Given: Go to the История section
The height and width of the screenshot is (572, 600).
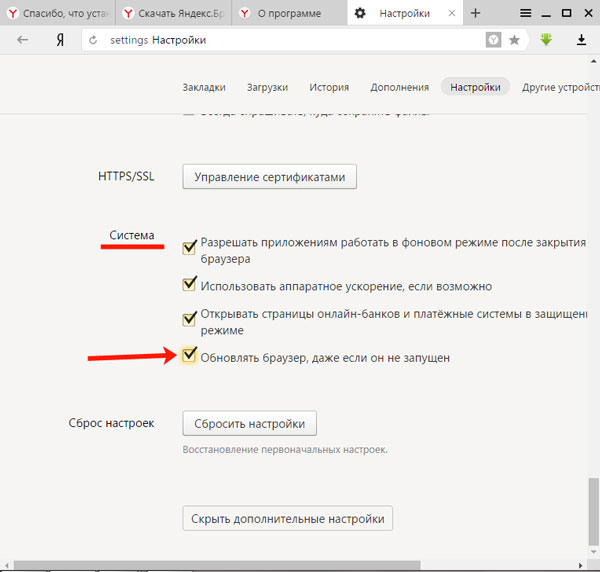Looking at the screenshot, I should [x=329, y=87].
